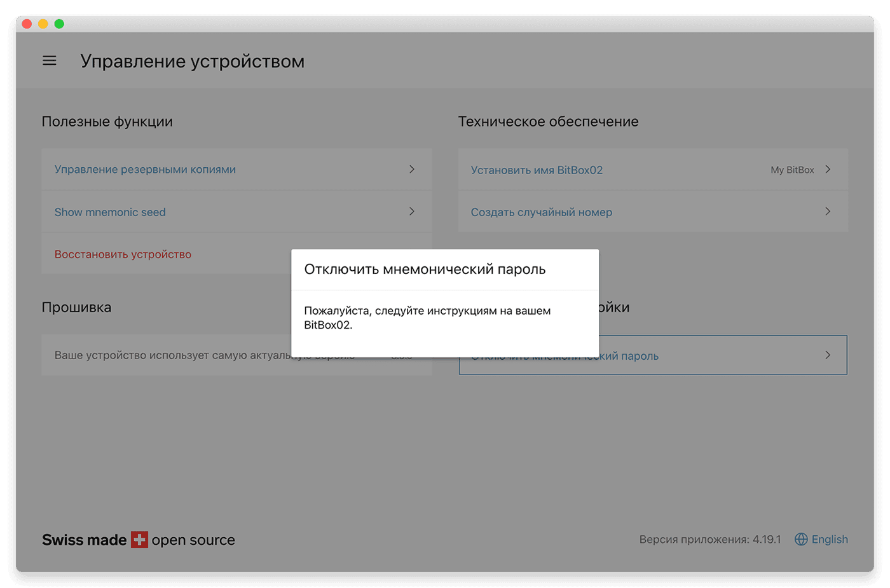The image size is (890, 588).
Task: Switch language via English link
Action: 830,539
